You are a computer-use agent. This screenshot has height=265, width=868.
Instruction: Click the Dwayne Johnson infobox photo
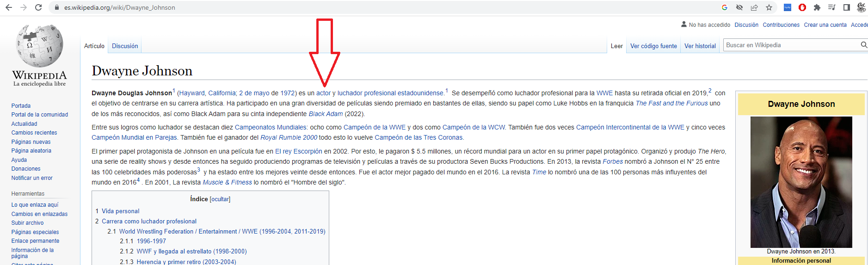801,182
